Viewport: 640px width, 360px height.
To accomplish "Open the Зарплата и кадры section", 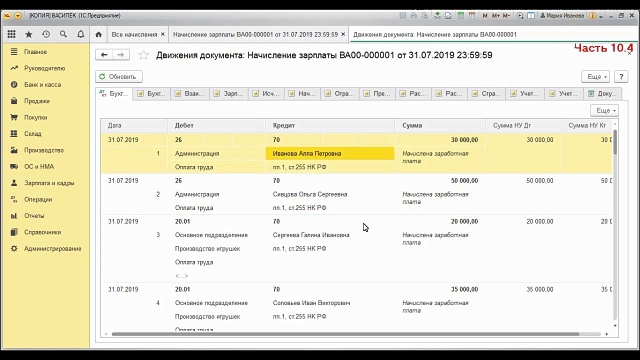I will [x=49, y=183].
